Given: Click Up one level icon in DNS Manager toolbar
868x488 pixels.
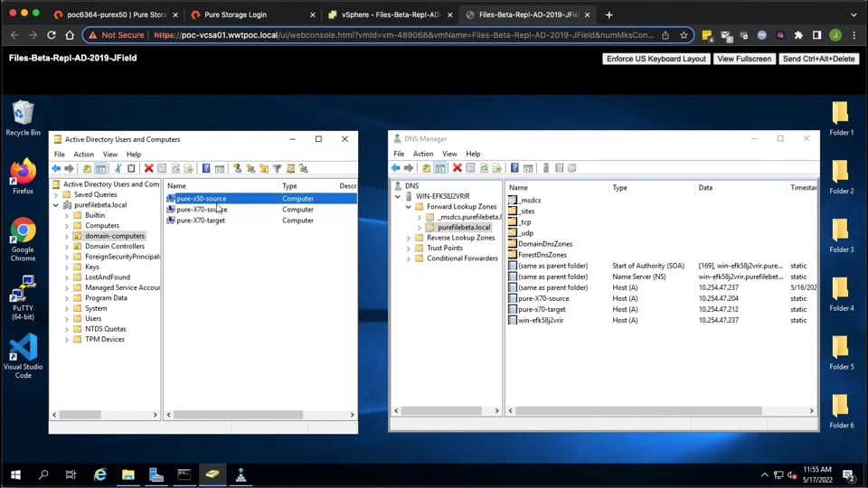Looking at the screenshot, I should pos(426,168).
